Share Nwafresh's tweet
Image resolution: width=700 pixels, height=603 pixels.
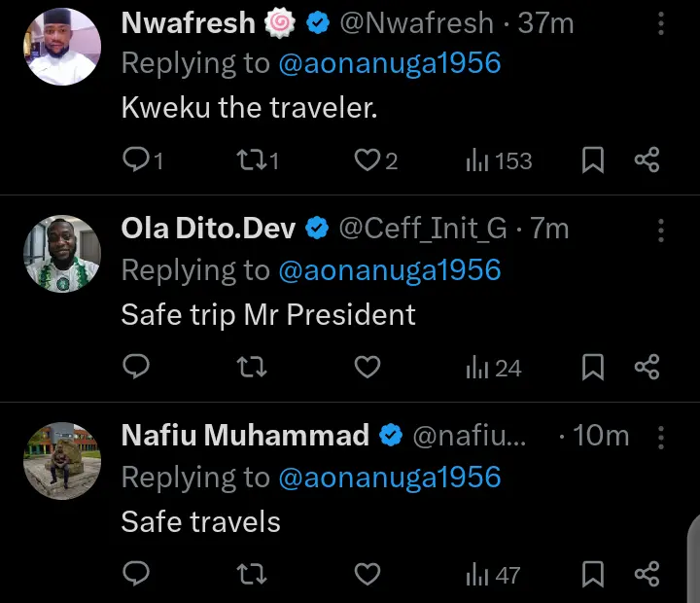pos(647,160)
